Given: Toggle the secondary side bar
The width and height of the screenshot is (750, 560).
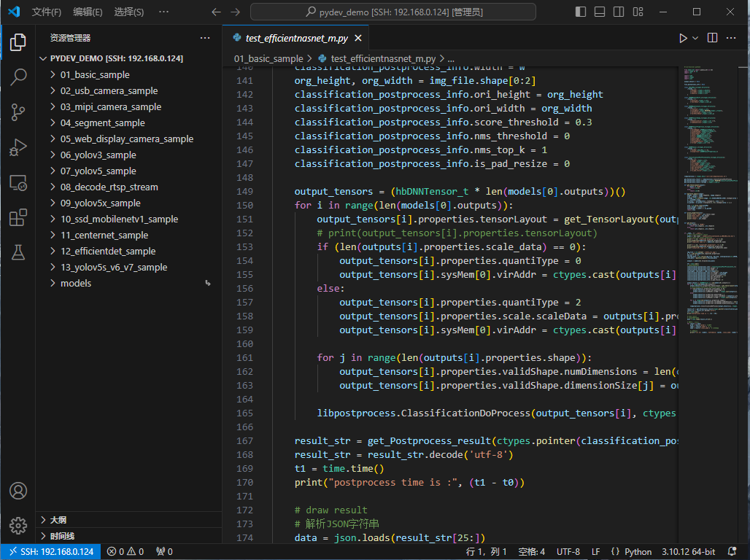Looking at the screenshot, I should pyautogui.click(x=618, y=12).
